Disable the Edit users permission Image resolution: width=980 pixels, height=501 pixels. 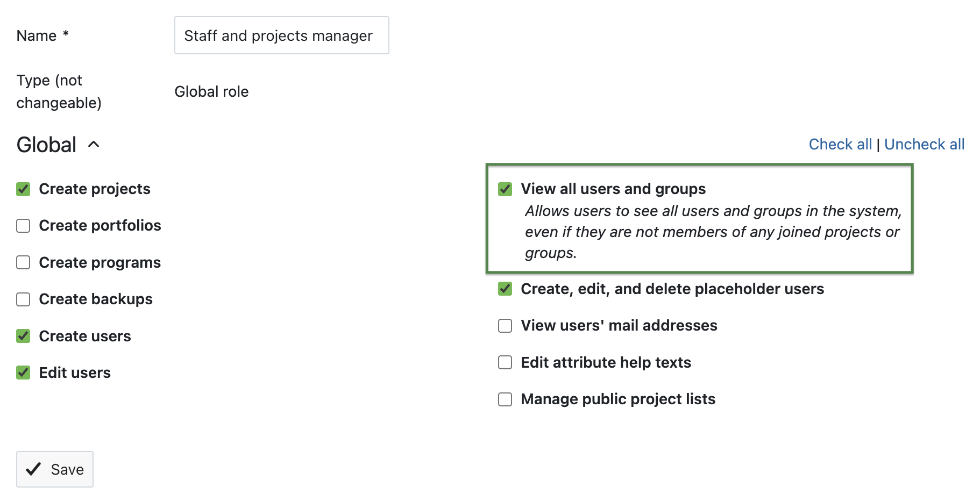click(x=23, y=373)
